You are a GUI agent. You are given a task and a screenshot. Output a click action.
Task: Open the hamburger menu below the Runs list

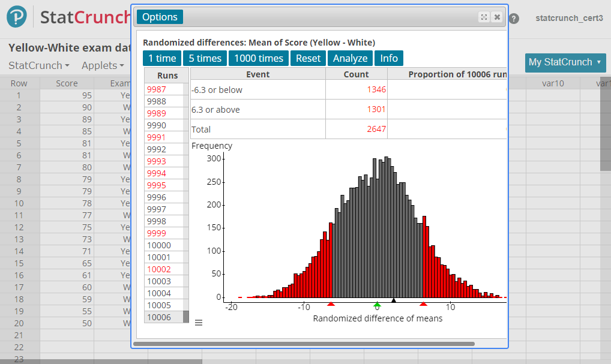pyautogui.click(x=199, y=323)
